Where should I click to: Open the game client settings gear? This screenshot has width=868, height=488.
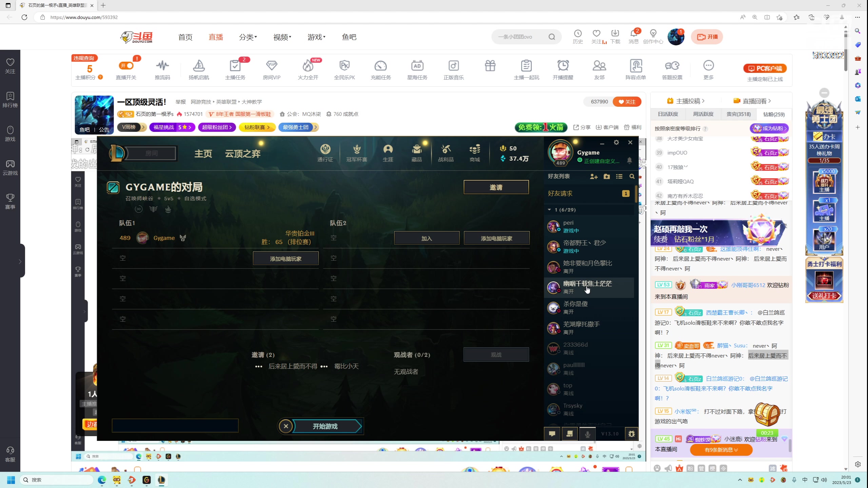coord(616,143)
